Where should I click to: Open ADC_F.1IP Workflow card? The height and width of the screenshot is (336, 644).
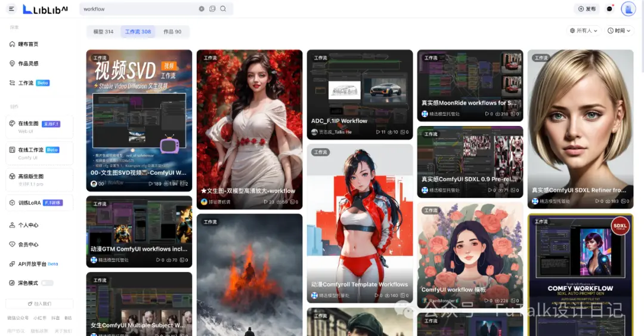click(360, 94)
